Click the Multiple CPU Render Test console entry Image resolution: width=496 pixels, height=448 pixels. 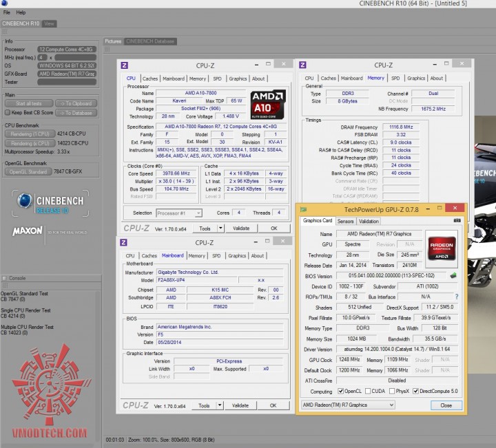coord(27,330)
